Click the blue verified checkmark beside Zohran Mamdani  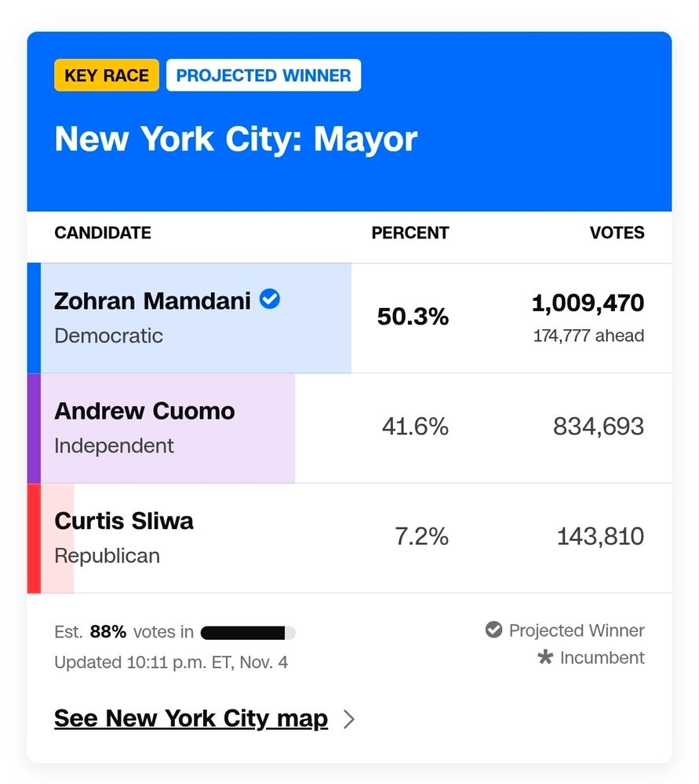click(x=270, y=299)
